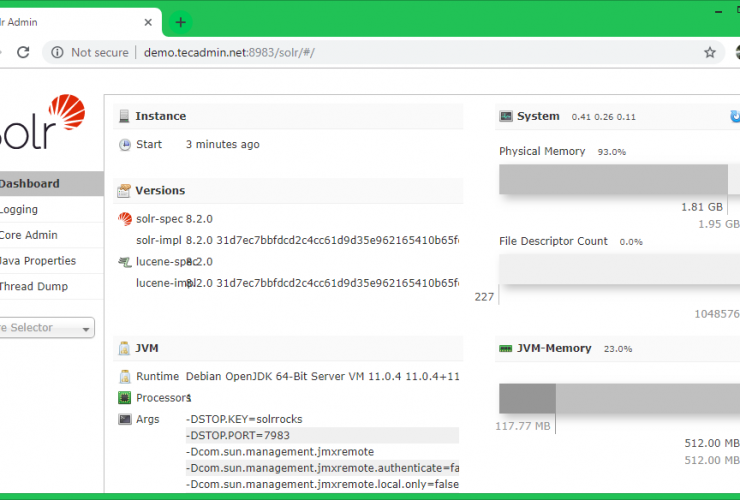Open Java Properties page
Viewport: 740px width, 500px height.
point(38,261)
